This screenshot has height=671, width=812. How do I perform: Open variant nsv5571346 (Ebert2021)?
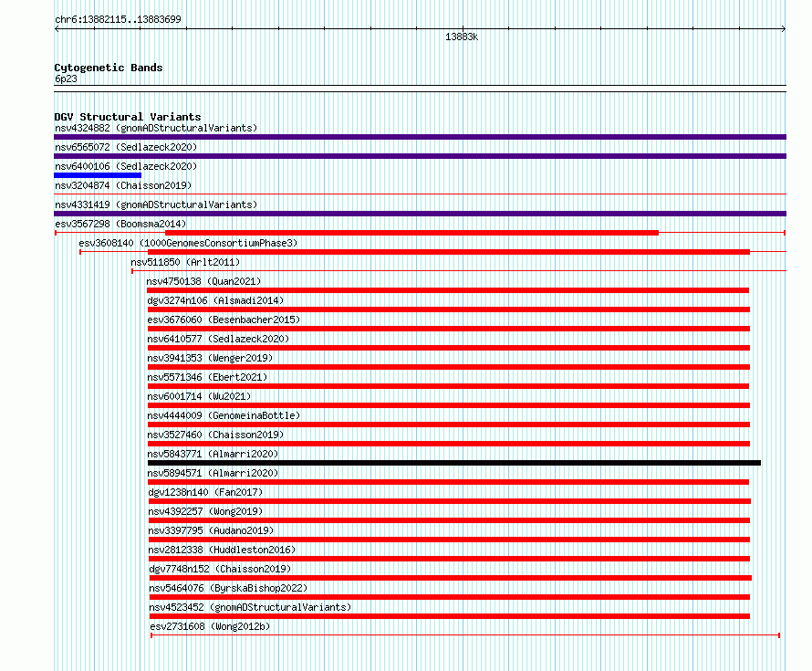pyautogui.click(x=207, y=377)
